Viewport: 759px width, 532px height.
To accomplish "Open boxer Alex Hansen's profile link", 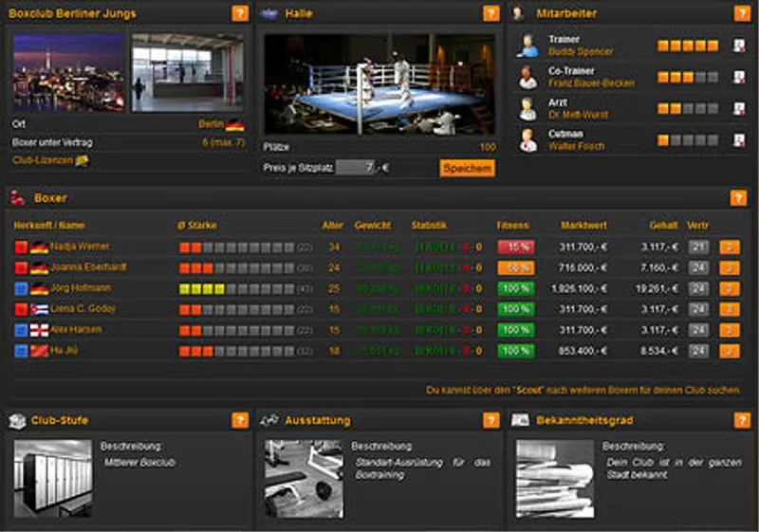I will 76,329.
